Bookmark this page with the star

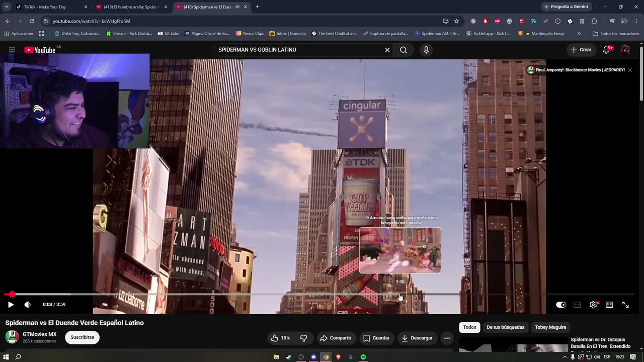coord(456,21)
